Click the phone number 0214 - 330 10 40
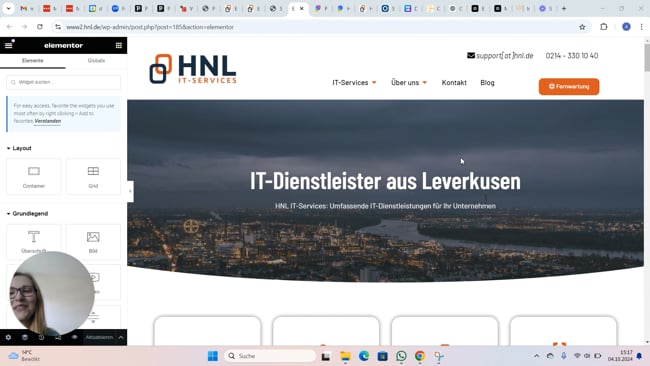The height and width of the screenshot is (366, 650). (x=572, y=56)
